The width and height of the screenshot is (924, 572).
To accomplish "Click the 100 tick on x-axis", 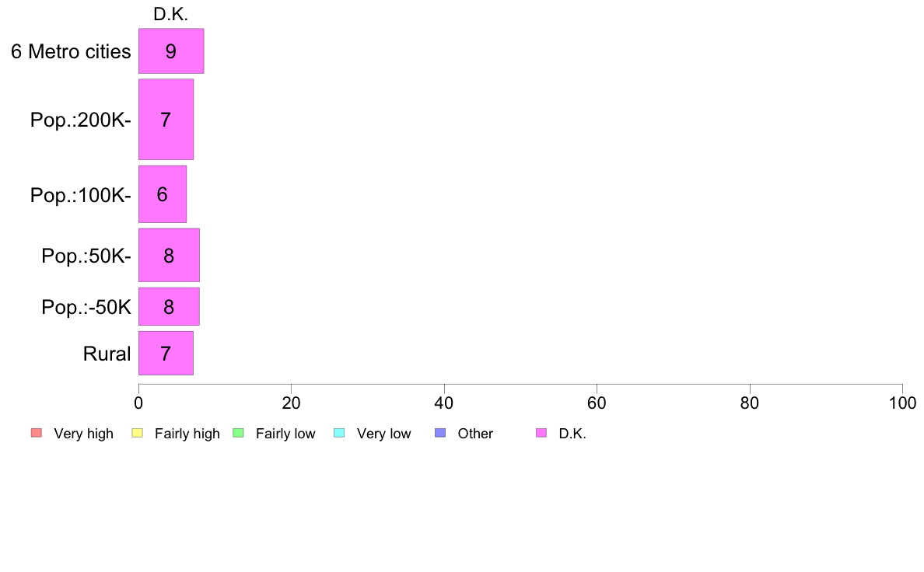I will [902, 403].
